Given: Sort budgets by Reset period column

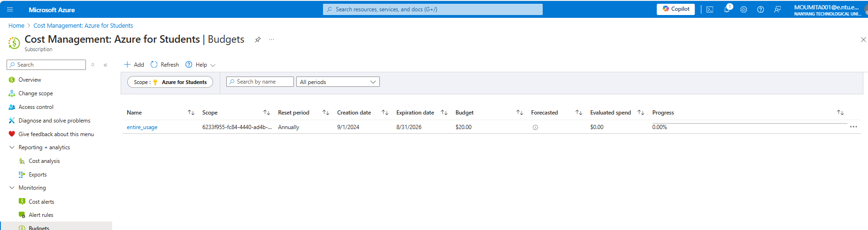Looking at the screenshot, I should click(x=326, y=113).
